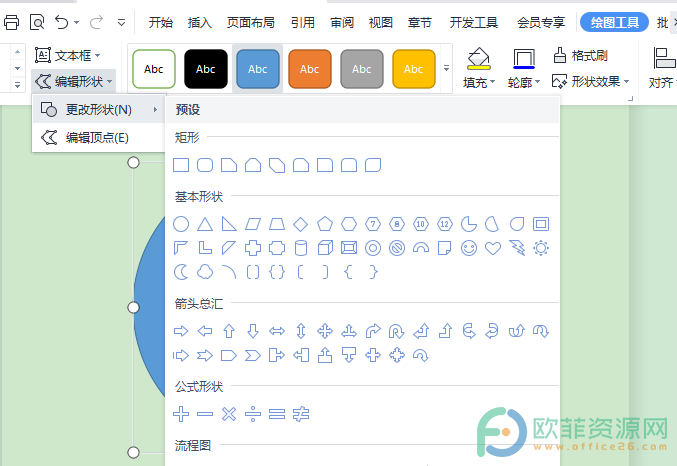
Task: Open the 视图 tab
Action: coord(381,22)
